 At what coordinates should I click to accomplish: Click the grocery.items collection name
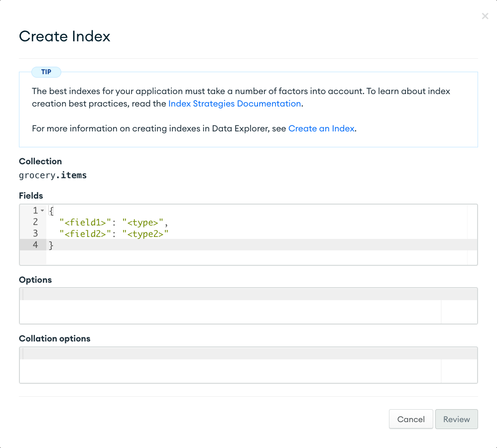point(53,175)
